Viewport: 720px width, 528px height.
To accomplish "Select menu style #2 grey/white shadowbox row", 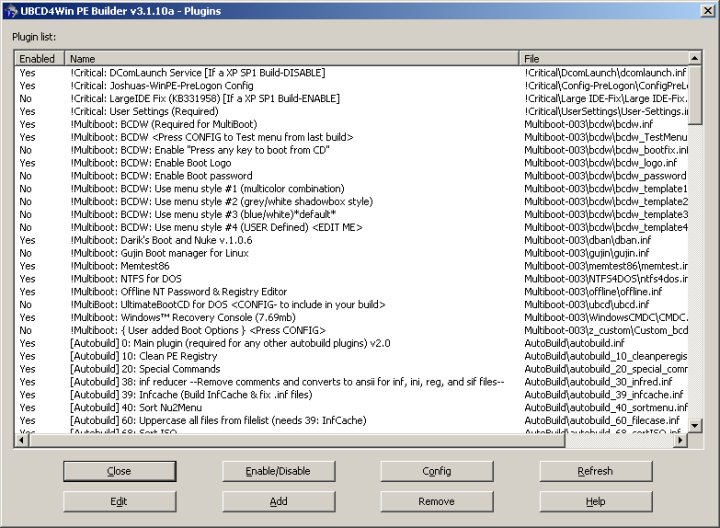I will (x=351, y=201).
